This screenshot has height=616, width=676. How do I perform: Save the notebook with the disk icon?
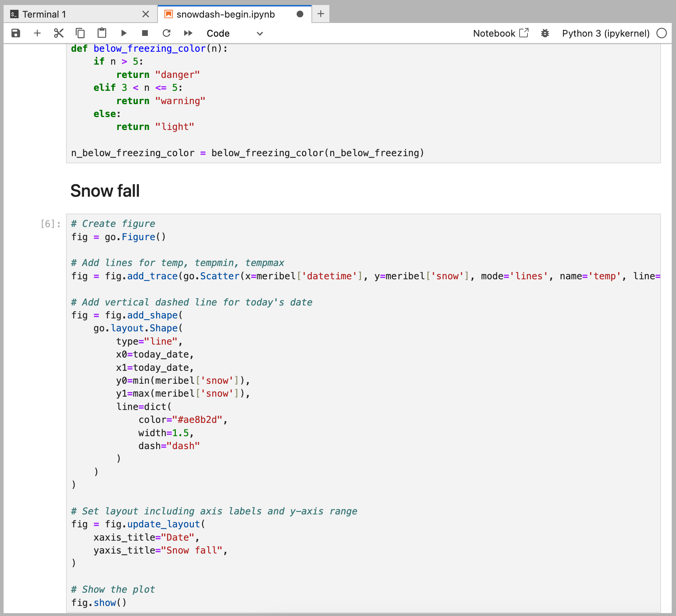point(16,33)
